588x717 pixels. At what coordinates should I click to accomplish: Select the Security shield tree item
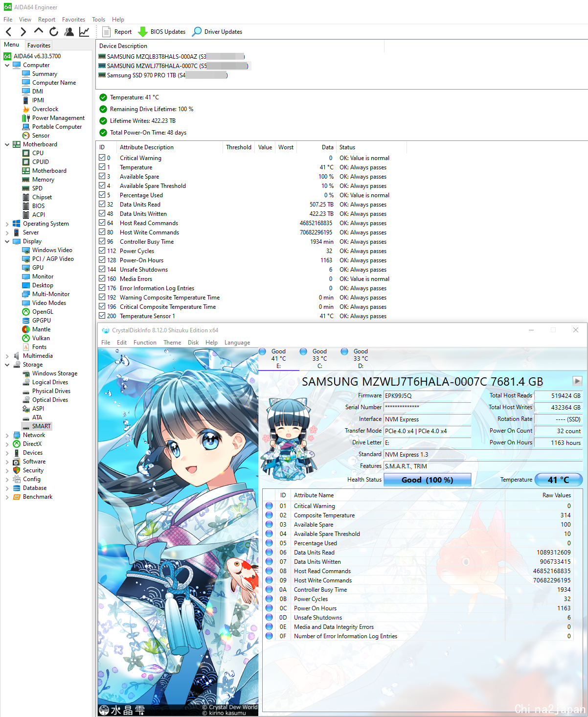pos(28,470)
